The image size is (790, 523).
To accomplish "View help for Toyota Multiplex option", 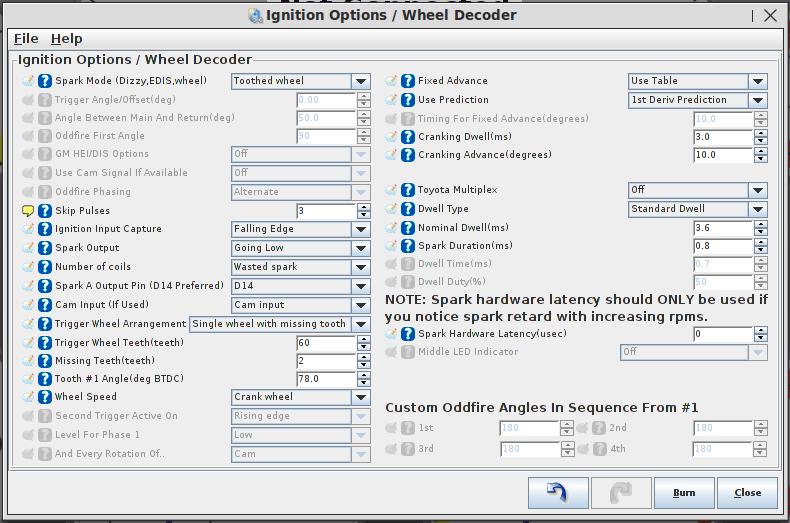I will (x=408, y=190).
